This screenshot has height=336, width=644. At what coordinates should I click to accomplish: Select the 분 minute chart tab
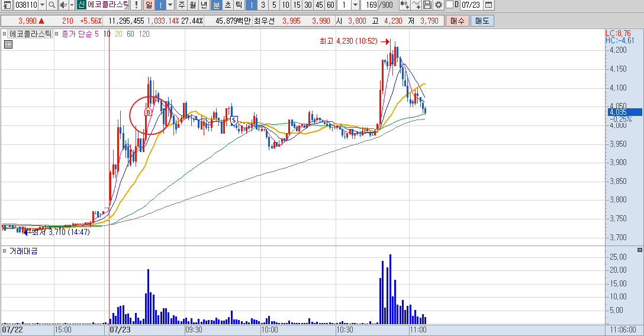(x=216, y=5)
